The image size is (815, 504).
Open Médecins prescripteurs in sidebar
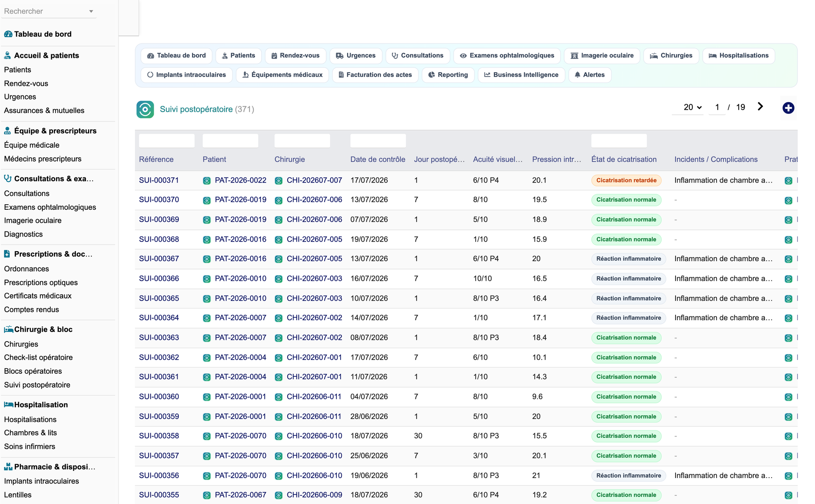tap(43, 159)
